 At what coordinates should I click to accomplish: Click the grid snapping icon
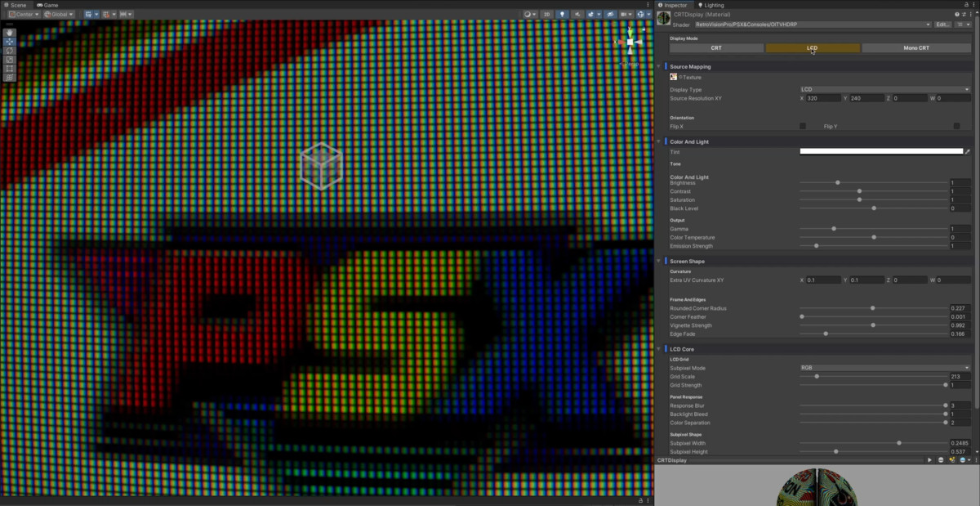[x=106, y=14]
